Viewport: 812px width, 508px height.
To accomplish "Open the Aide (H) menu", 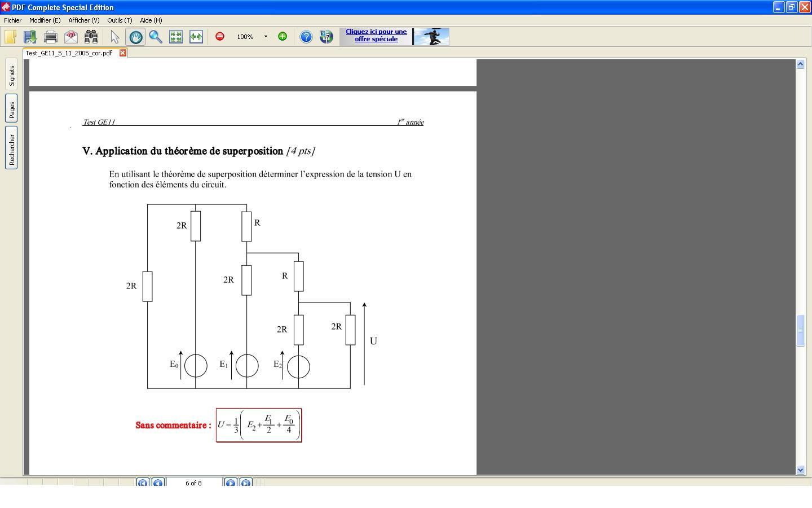I will click(x=151, y=20).
